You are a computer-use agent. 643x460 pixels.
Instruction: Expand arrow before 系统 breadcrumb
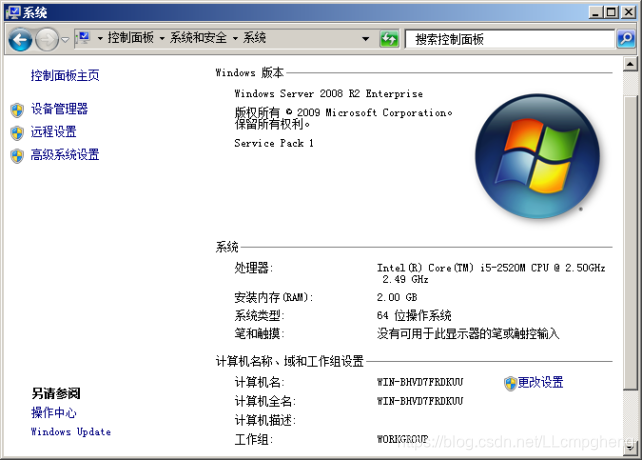pos(235,39)
